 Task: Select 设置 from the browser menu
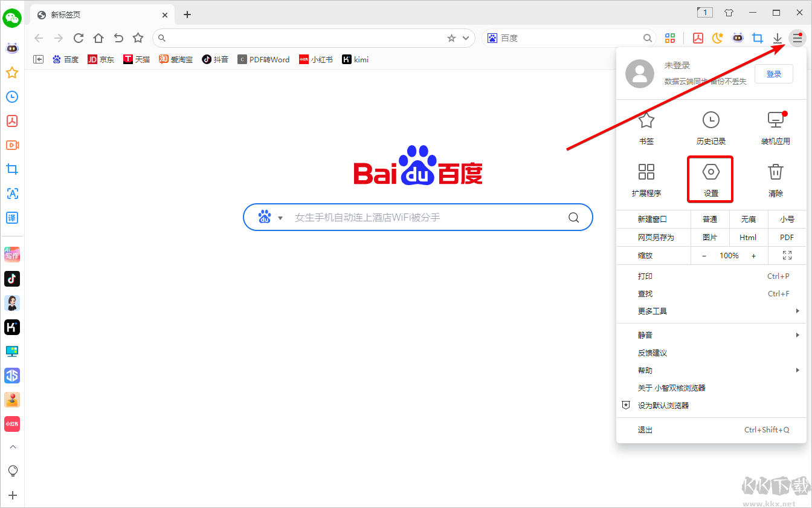point(710,179)
